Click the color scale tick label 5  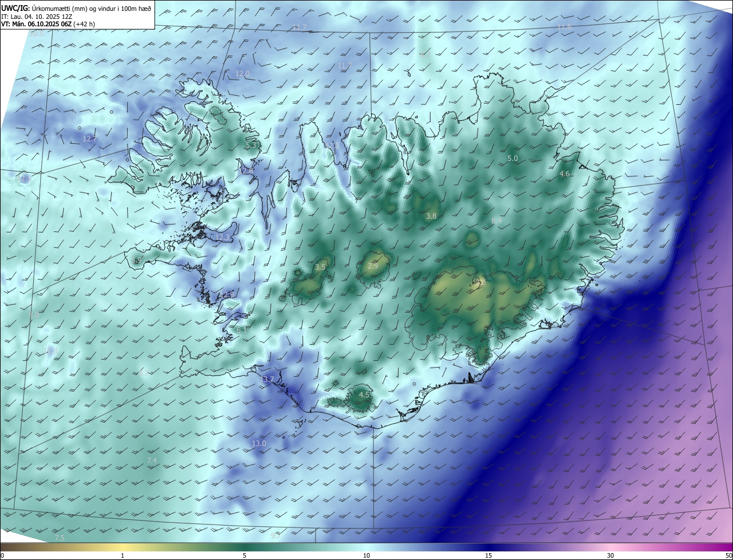pos(245,555)
